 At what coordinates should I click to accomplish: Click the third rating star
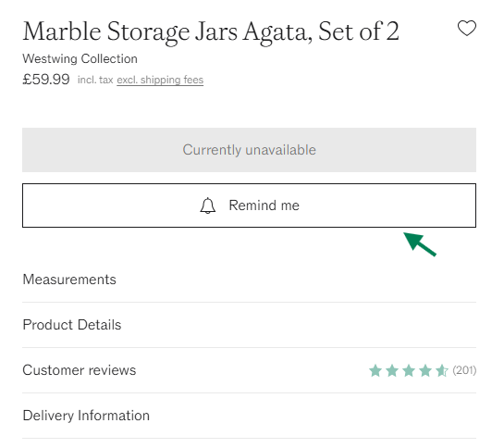409,370
